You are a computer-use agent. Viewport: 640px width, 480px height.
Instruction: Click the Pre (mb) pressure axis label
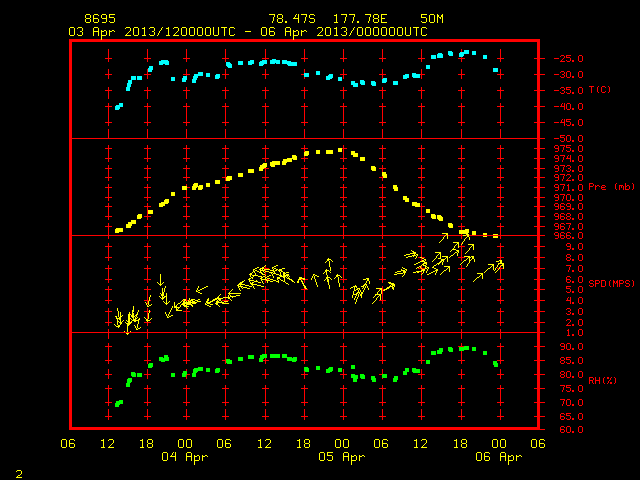611,187
